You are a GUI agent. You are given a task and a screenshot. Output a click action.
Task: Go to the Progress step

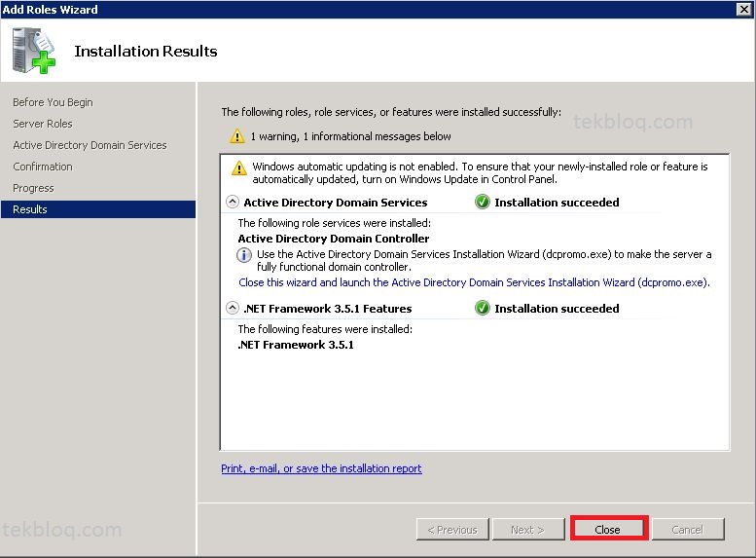[33, 188]
